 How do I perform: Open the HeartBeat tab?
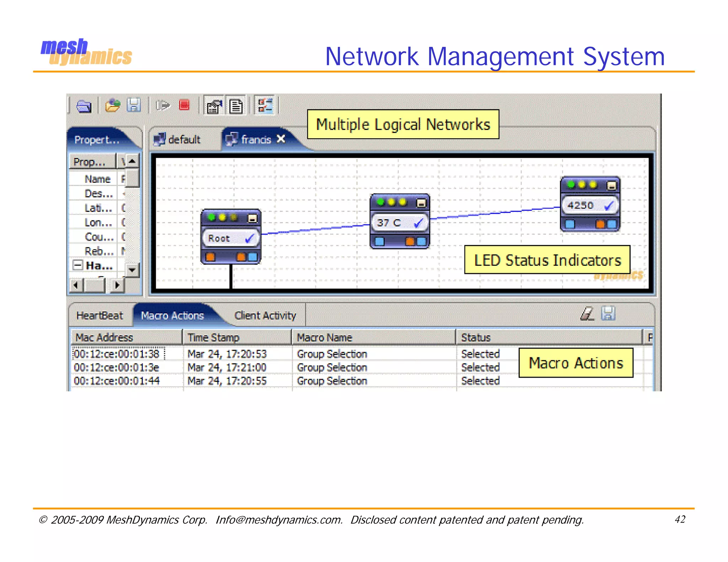(100, 315)
